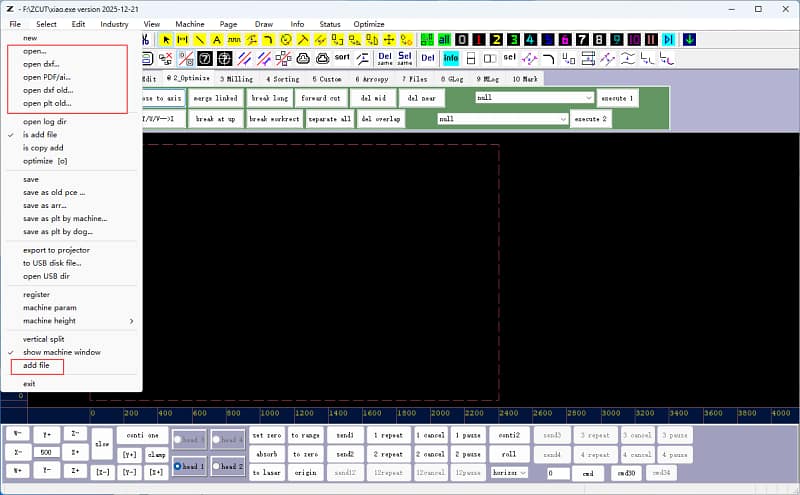Toggle 'vertical split' in File menu
This screenshot has width=800, height=495.
click(43, 339)
